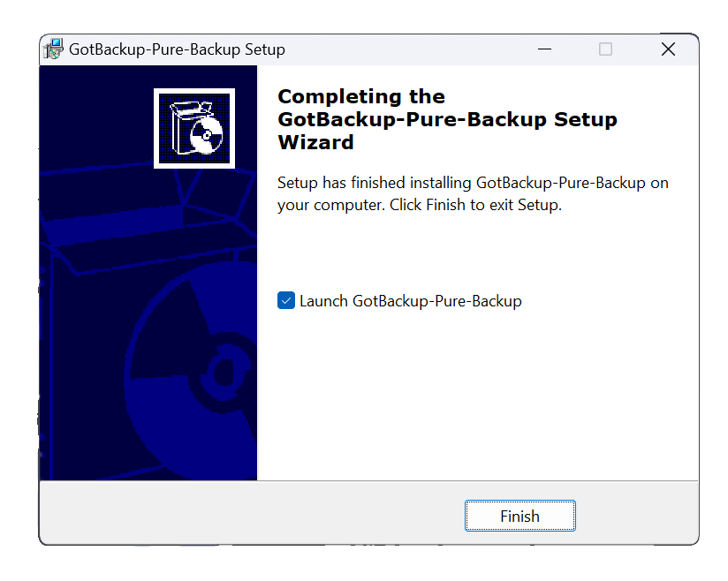Click the 'GotBackup-Pure-Backup Setup' window title
The width and height of the screenshot is (728, 581).
[177, 49]
